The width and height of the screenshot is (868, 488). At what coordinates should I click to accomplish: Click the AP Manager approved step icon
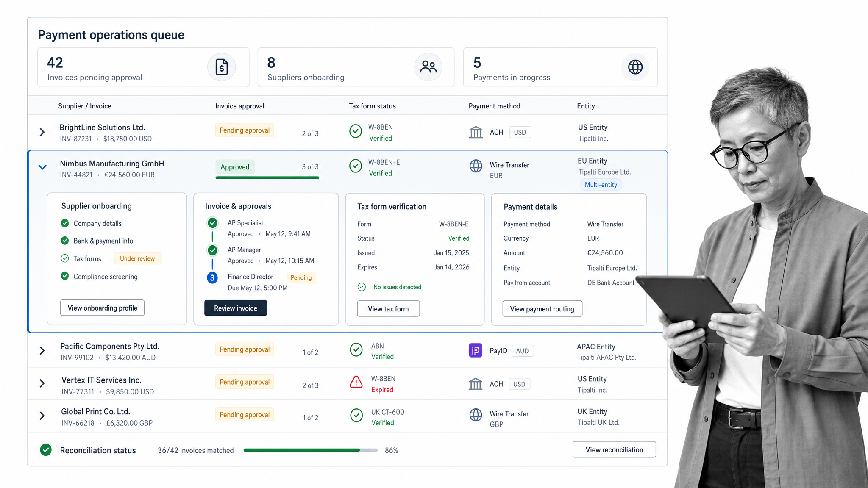pyautogui.click(x=212, y=250)
